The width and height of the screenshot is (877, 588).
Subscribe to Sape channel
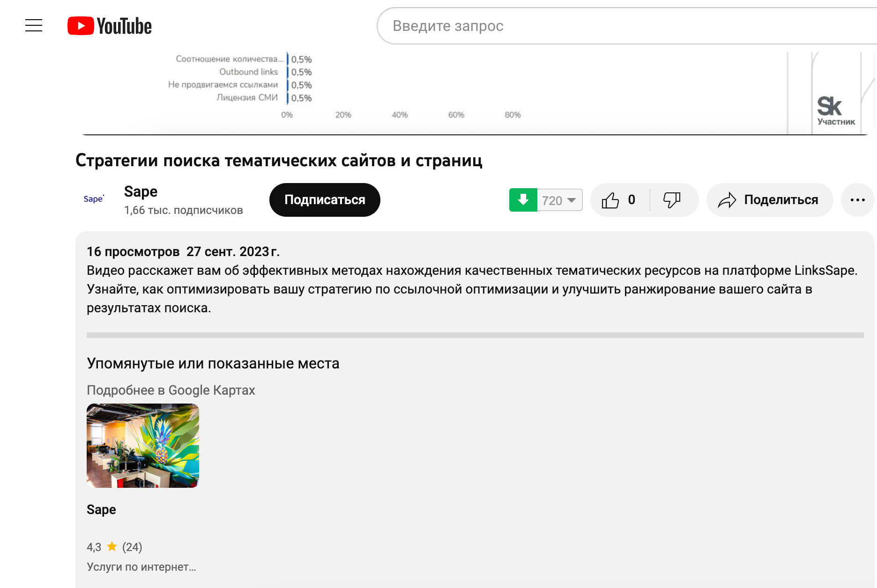[325, 200]
